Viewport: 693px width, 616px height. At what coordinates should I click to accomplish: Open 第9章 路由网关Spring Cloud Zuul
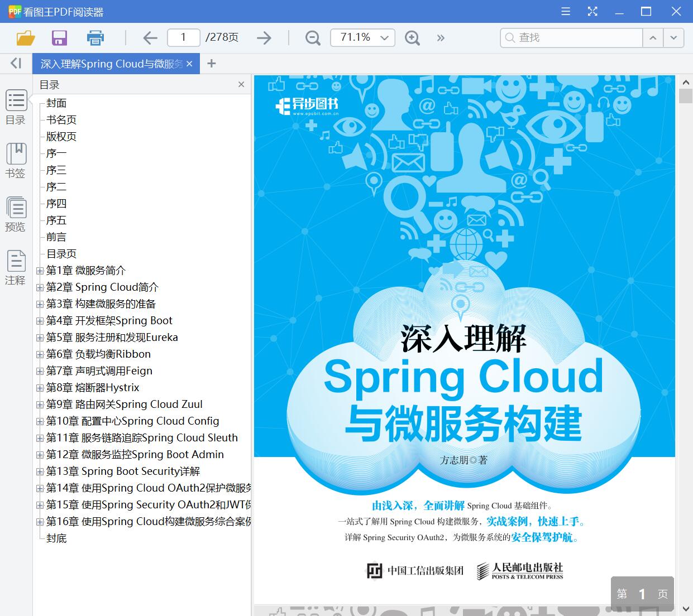[x=125, y=405]
